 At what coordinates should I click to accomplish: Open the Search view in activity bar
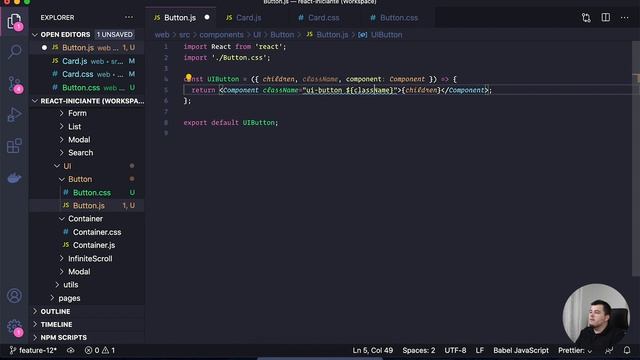pyautogui.click(x=14, y=52)
